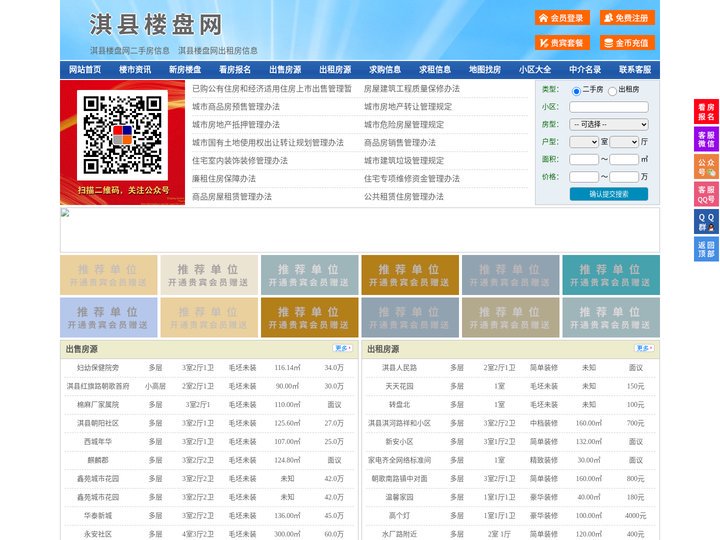Viewport: 720px width, 540px height.
Task: Open the 中介名录 nav item
Action: [x=585, y=70]
